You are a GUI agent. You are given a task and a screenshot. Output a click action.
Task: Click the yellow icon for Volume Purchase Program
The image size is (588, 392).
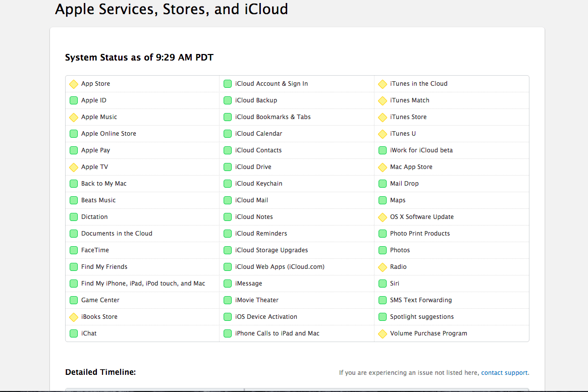pyautogui.click(x=383, y=333)
